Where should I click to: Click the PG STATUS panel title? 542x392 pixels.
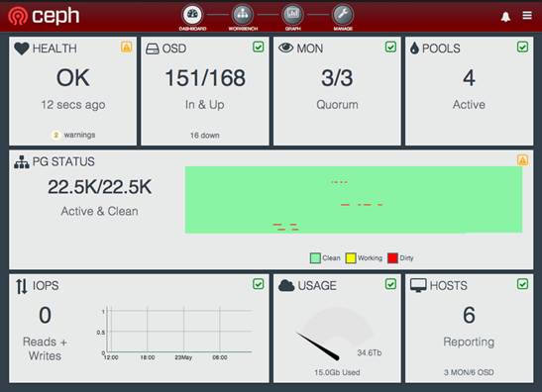point(63,161)
